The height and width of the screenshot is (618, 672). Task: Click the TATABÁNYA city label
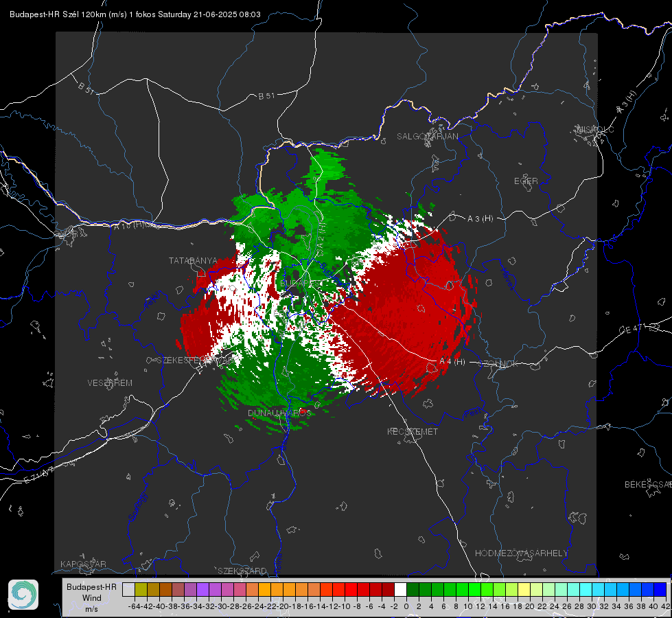(x=194, y=261)
